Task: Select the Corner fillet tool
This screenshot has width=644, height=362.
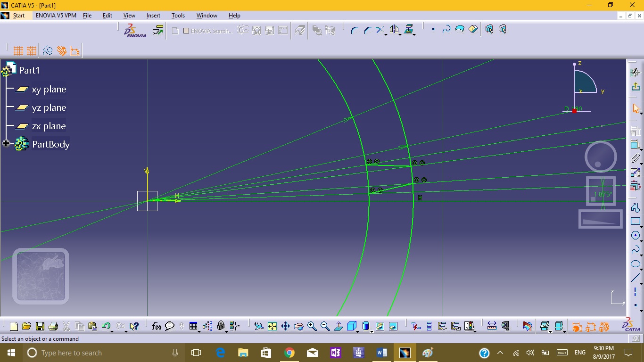Action: 355,30
